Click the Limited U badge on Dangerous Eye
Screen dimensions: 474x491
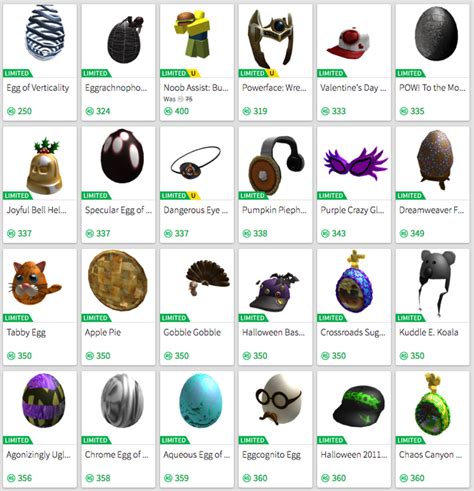click(180, 195)
